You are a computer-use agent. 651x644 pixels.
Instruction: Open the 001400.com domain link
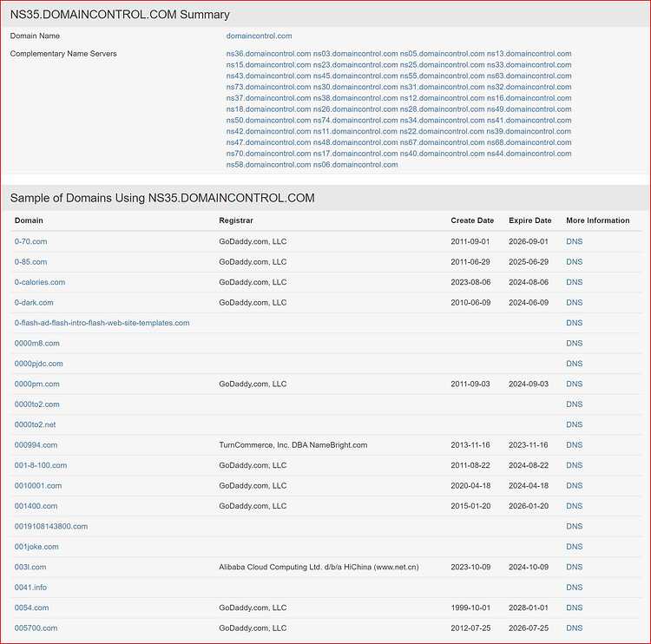(36, 506)
